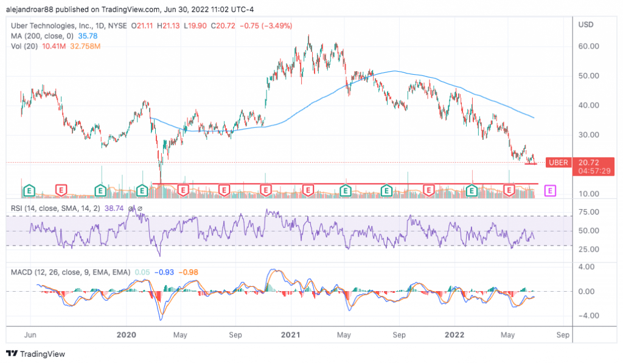The height and width of the screenshot is (364, 623).
Task: Click the 2022 label on time axis
Action: point(454,335)
